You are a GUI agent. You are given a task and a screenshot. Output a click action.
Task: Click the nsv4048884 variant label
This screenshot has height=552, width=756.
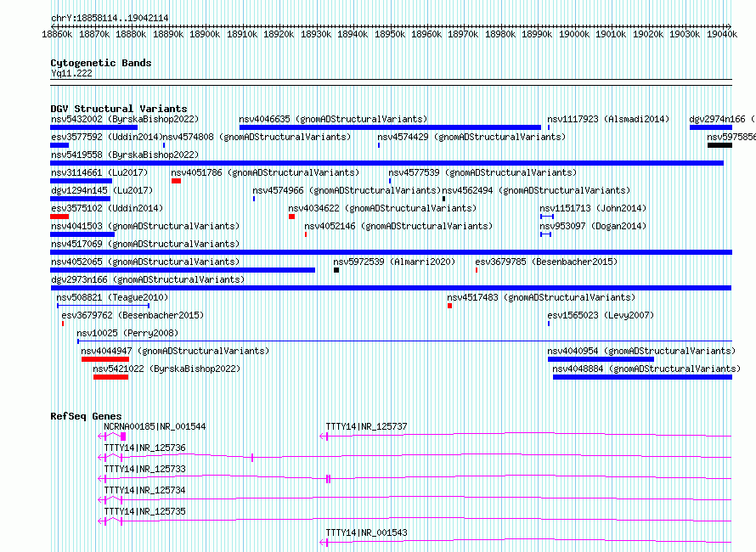[646, 369]
